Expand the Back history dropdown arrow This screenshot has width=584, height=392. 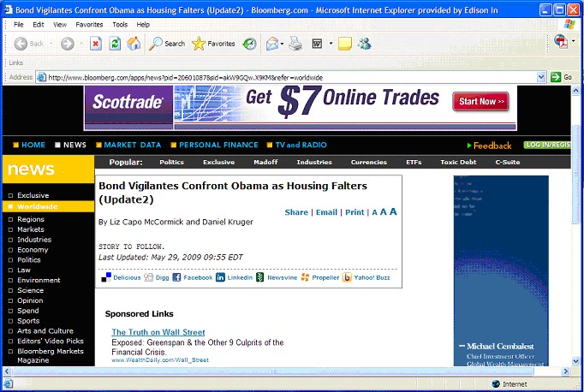[x=51, y=44]
